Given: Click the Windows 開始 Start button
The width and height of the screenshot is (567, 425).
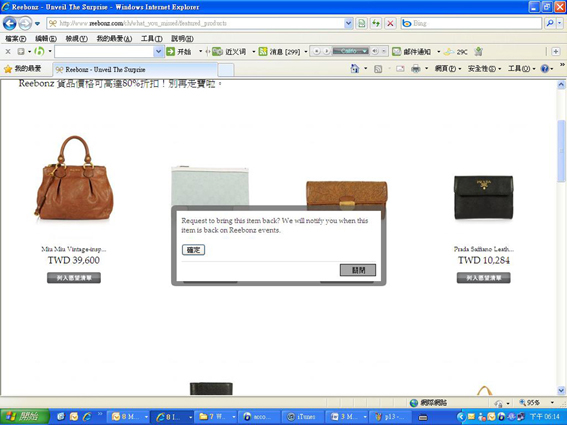Looking at the screenshot, I should [25, 417].
